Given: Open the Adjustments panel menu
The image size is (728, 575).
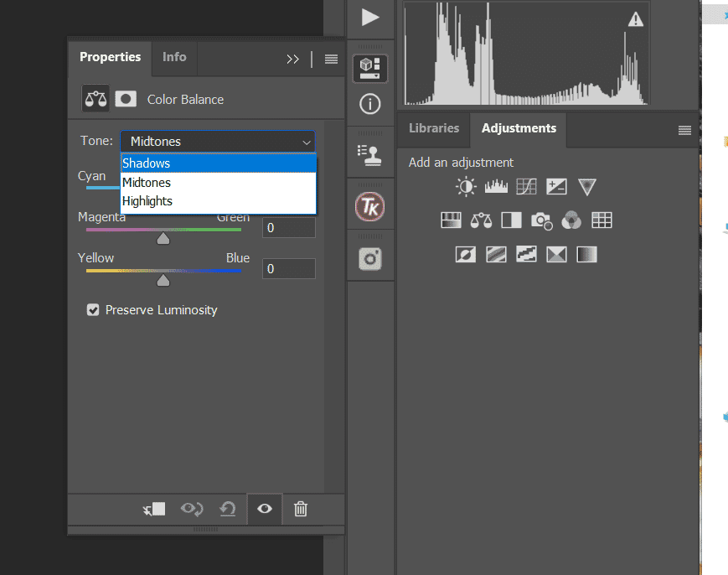Looking at the screenshot, I should click(x=684, y=130).
